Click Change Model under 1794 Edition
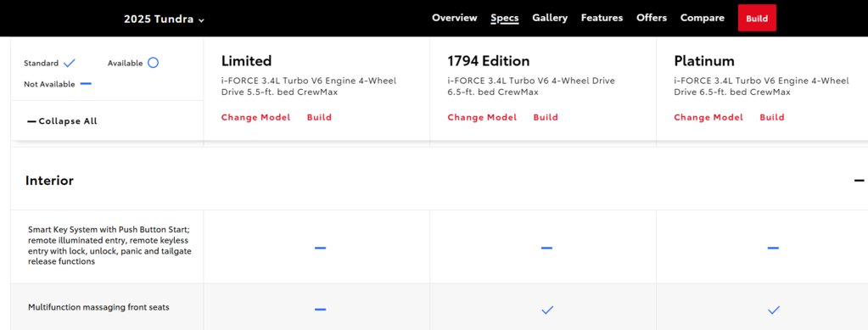 point(482,117)
